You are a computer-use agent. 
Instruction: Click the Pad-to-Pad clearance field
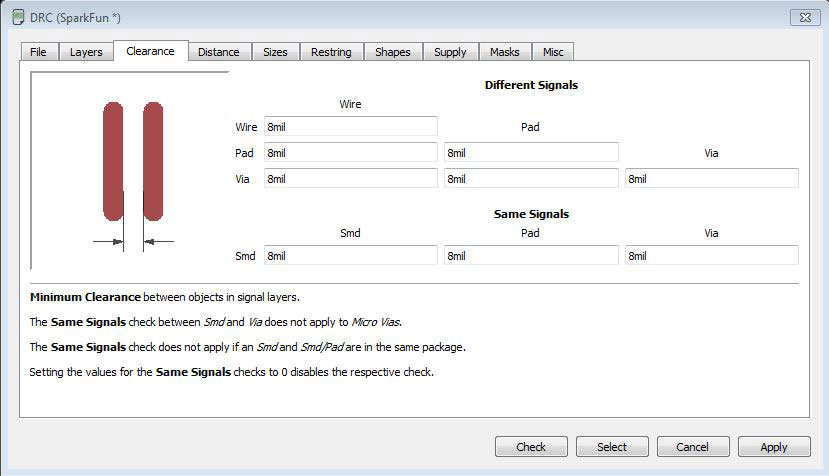[531, 153]
